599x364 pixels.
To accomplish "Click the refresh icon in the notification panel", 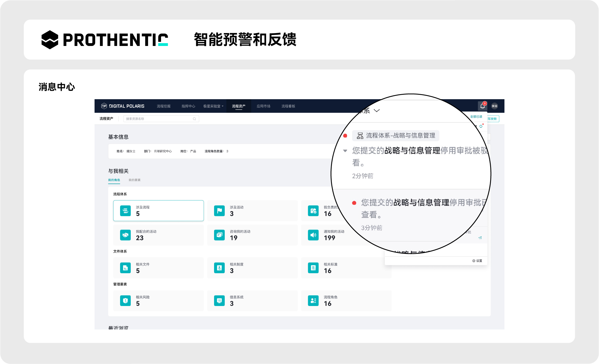I will [x=481, y=126].
